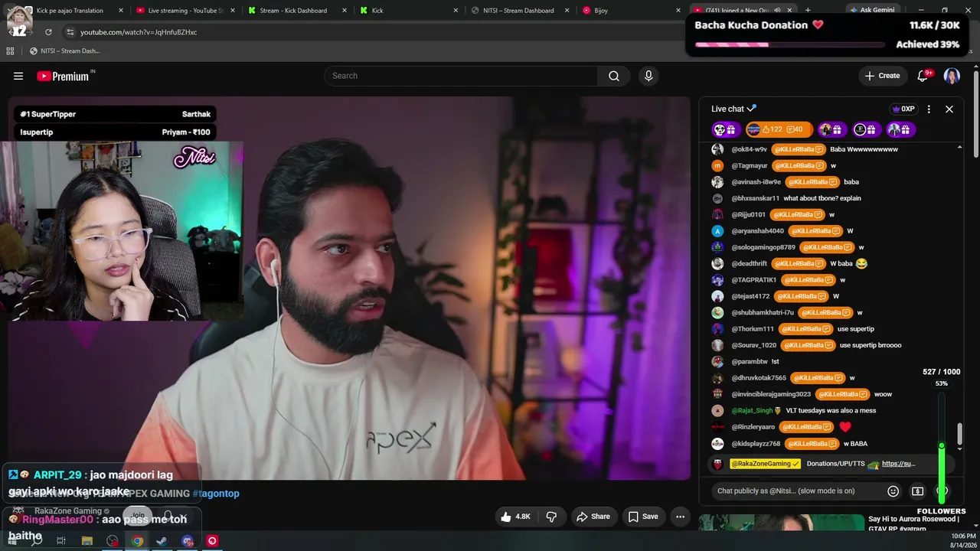Screen dimensions: 980x551
Task: Close the live chat panel
Action: [949, 109]
